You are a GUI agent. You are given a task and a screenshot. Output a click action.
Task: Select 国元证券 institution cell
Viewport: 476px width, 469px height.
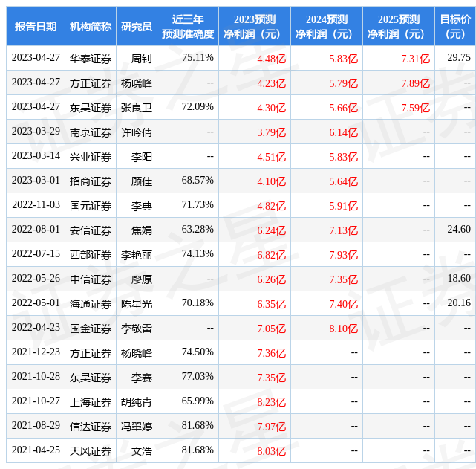(x=91, y=205)
